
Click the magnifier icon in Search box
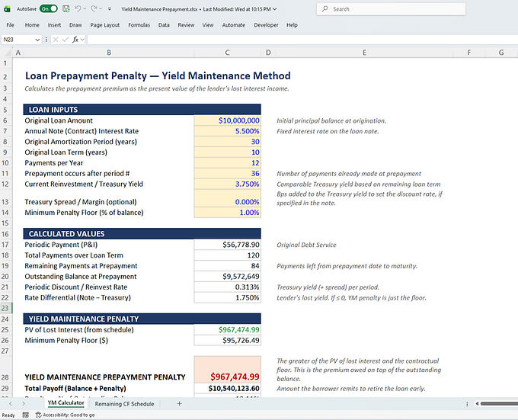[x=325, y=9]
